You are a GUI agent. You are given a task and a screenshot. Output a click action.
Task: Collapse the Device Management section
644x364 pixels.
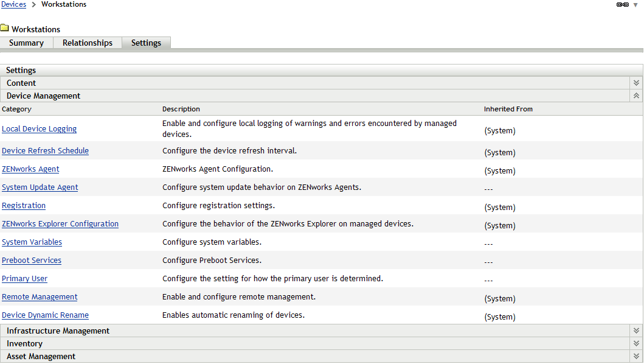click(635, 95)
